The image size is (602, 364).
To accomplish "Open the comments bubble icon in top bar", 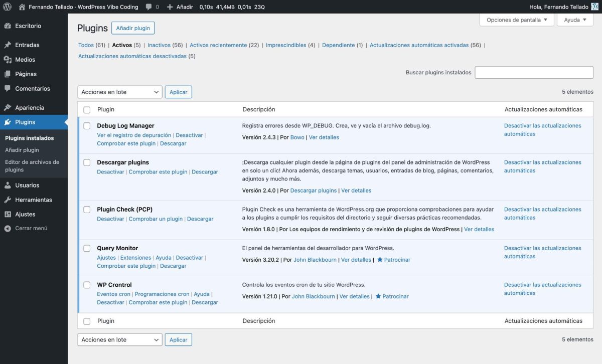I will 148,7.
